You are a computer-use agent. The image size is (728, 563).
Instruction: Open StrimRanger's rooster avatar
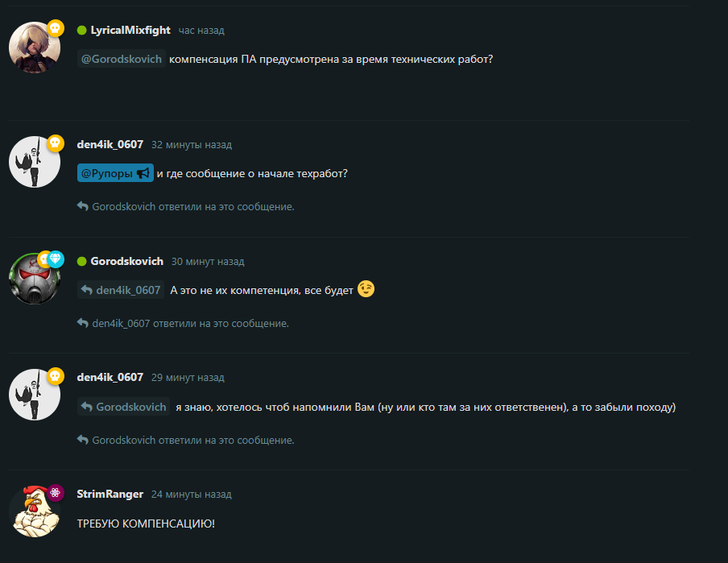35,511
